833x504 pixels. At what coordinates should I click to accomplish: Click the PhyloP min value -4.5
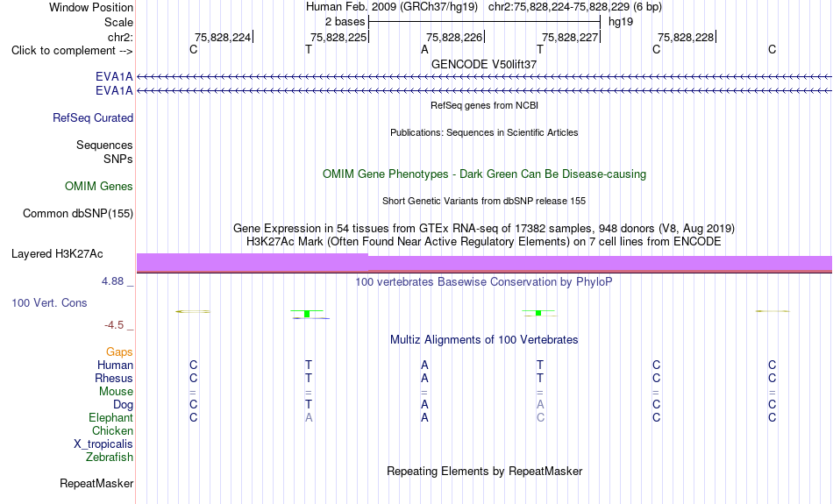tap(114, 325)
